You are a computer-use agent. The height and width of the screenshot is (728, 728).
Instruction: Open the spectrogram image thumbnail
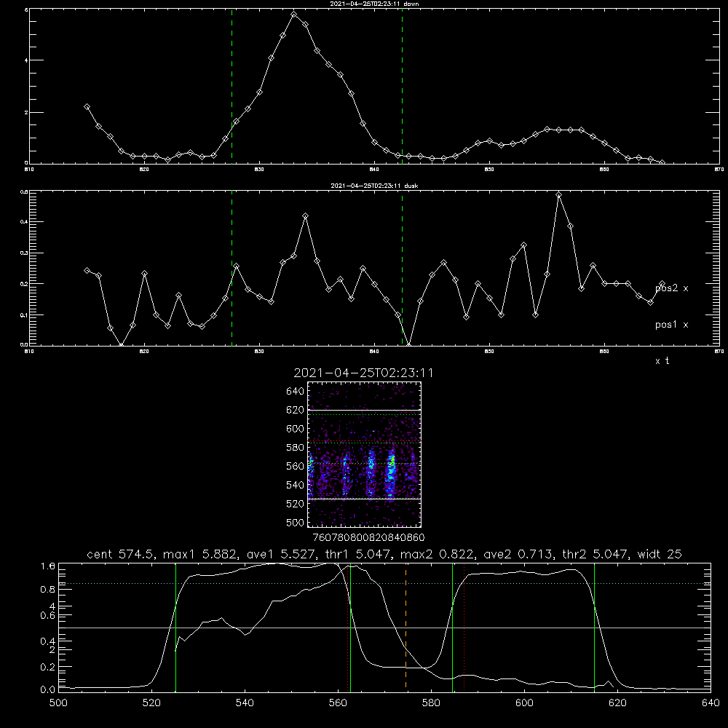(365, 454)
